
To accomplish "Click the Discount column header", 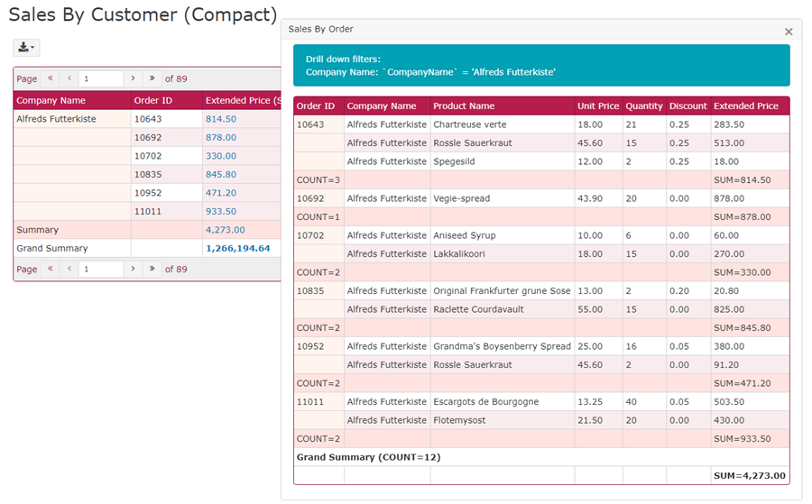I will (687, 106).
